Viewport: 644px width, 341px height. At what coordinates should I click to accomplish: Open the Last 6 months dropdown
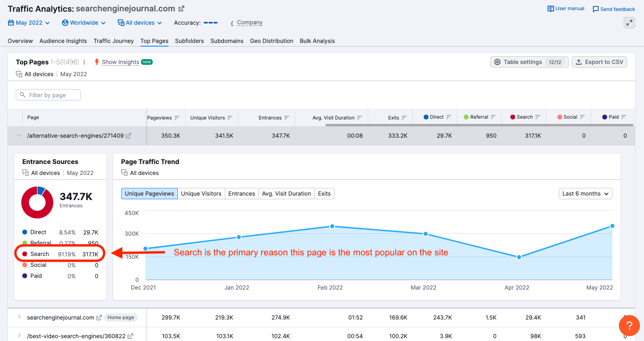585,194
